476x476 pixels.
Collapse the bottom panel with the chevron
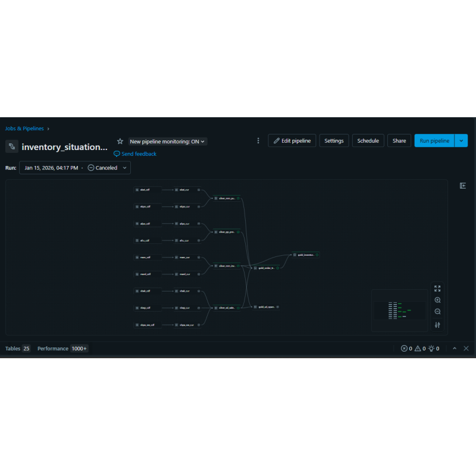(x=454, y=348)
